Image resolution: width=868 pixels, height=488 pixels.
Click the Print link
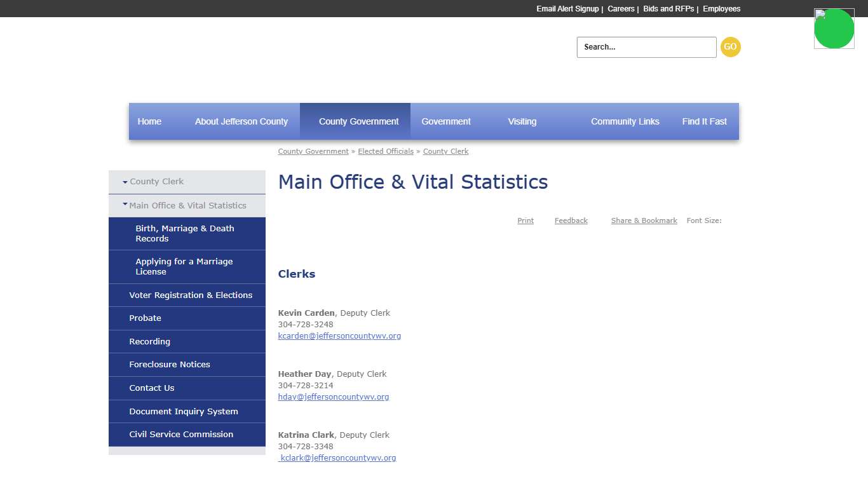point(525,220)
